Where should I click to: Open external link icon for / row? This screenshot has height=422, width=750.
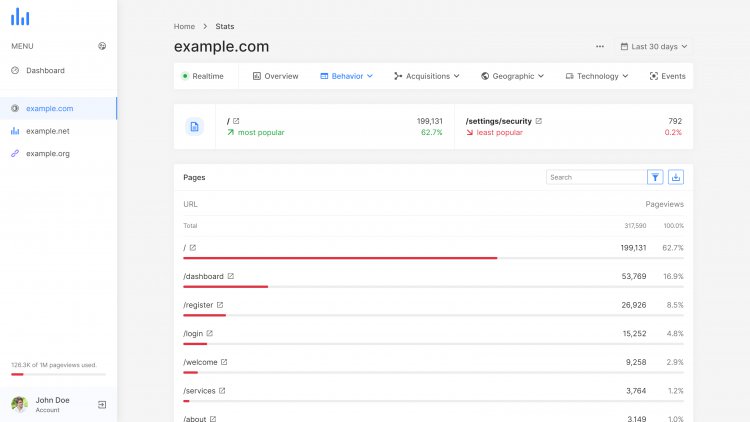point(193,248)
